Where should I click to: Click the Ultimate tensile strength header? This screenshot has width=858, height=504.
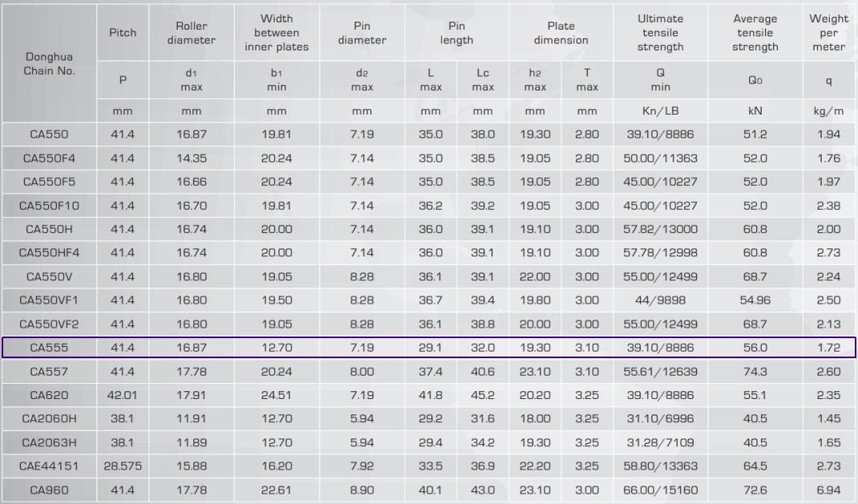(x=661, y=33)
